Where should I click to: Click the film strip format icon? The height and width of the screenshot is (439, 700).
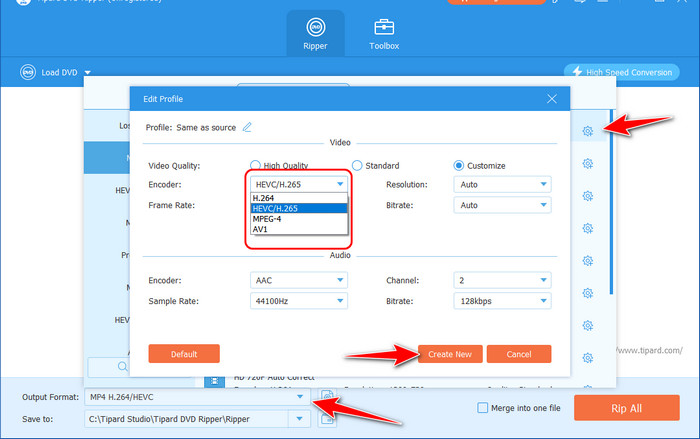(215, 381)
